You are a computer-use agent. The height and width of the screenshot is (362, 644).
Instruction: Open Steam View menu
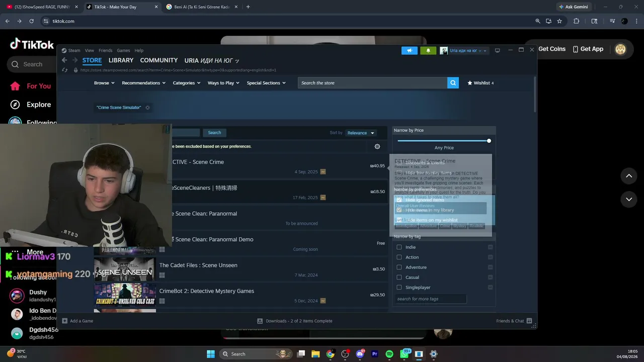(x=90, y=50)
